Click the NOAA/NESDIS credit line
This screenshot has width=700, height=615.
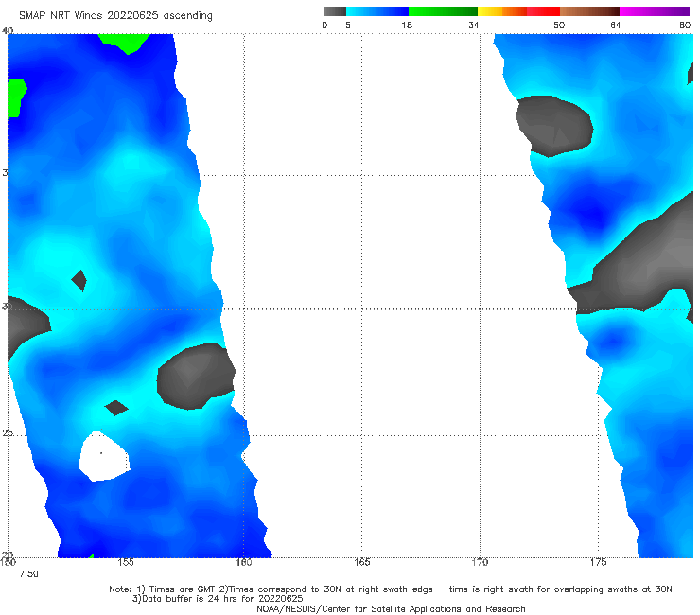point(391,609)
